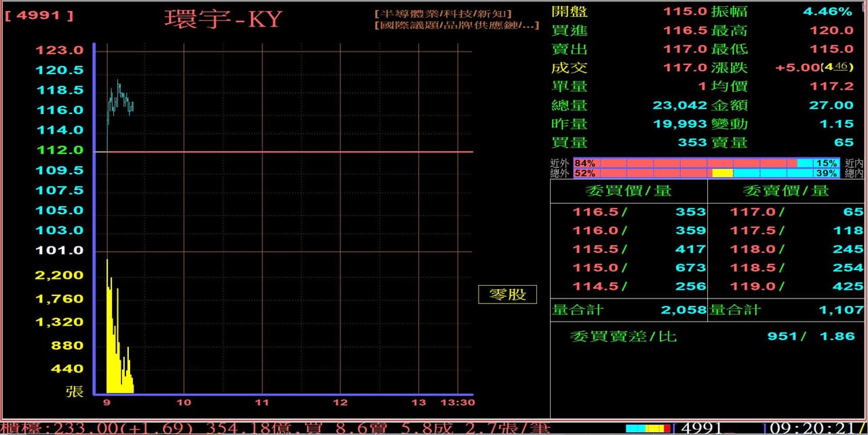Click the 2,200 volume axis label
This screenshot has width=868, height=435.
60,275
